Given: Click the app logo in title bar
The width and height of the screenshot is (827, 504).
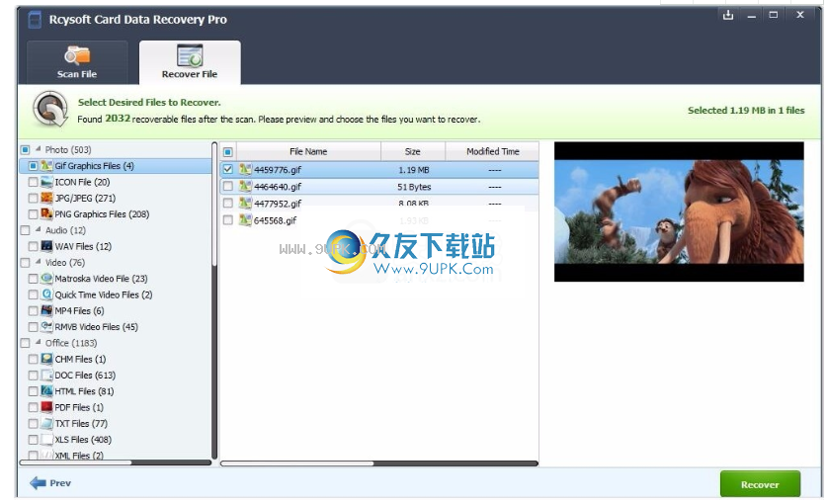Looking at the screenshot, I should [x=35, y=20].
